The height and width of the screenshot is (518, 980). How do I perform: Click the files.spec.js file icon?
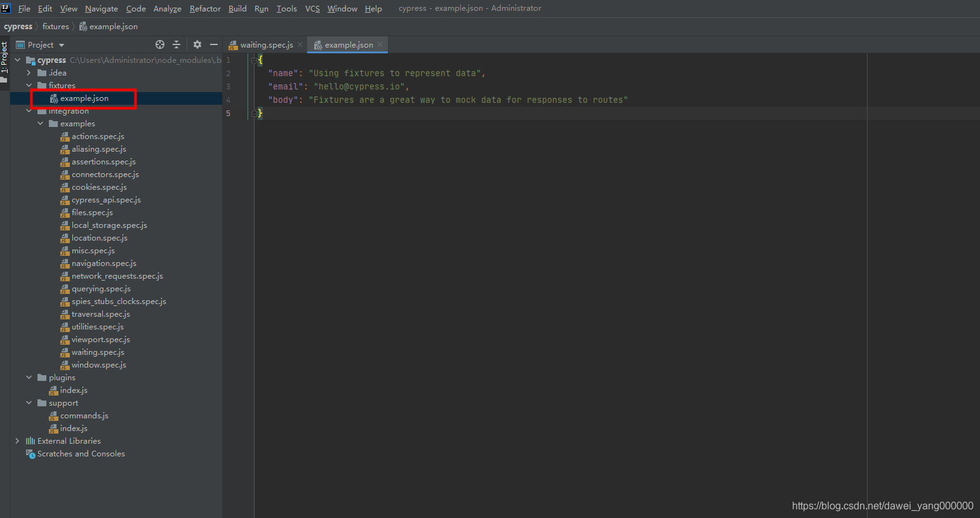[x=65, y=213]
